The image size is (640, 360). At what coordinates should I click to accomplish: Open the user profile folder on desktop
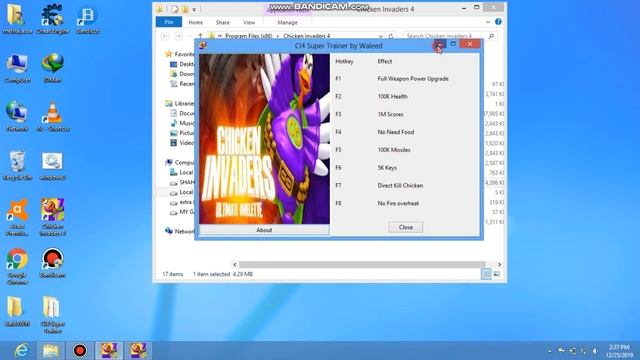pos(17,19)
